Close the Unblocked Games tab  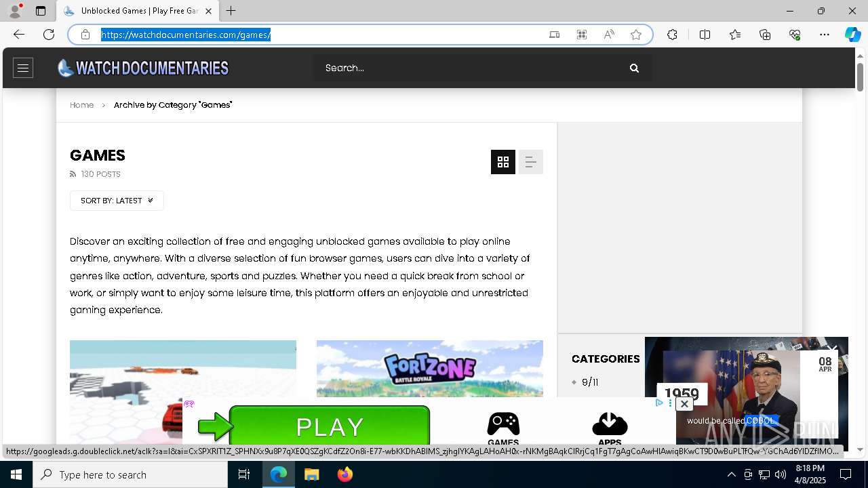coord(208,11)
